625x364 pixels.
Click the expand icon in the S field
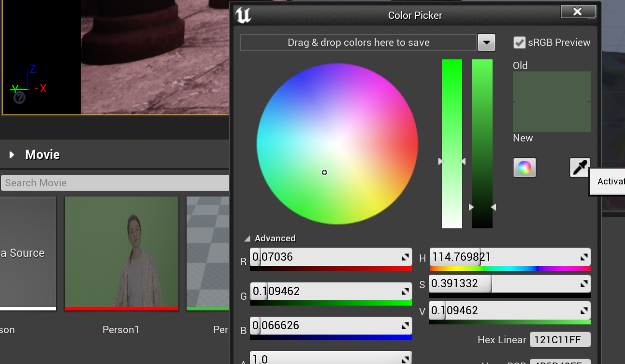[x=584, y=284]
